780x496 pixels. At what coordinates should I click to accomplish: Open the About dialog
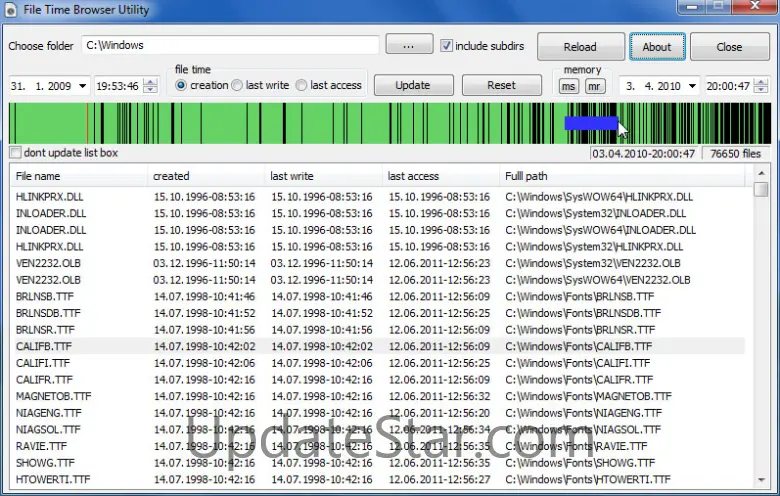tap(657, 47)
